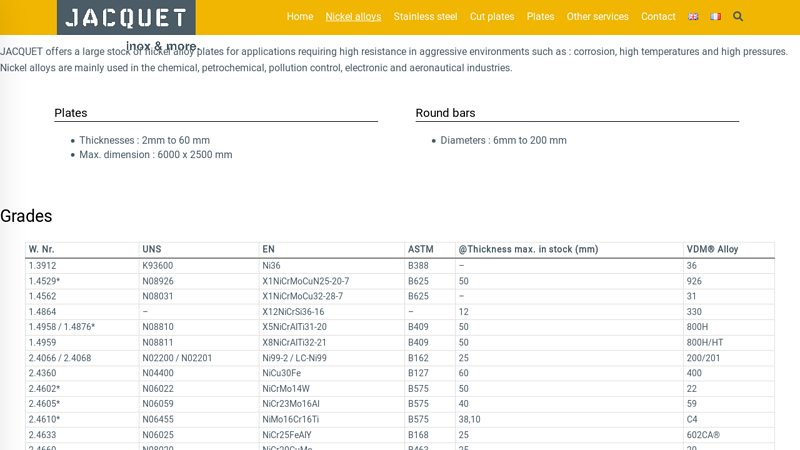Click the NiCu30Fe EN grade cell
Screen dimensions: 800x450
pos(282,373)
